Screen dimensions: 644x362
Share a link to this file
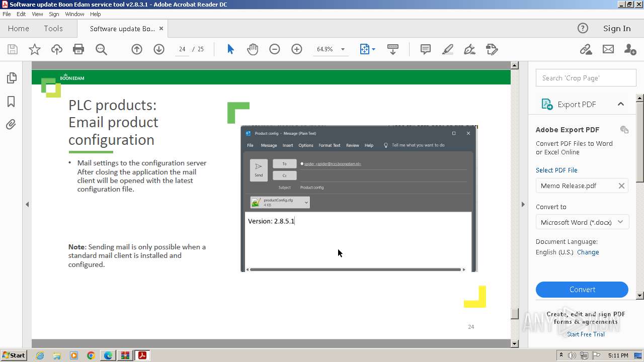(x=586, y=49)
